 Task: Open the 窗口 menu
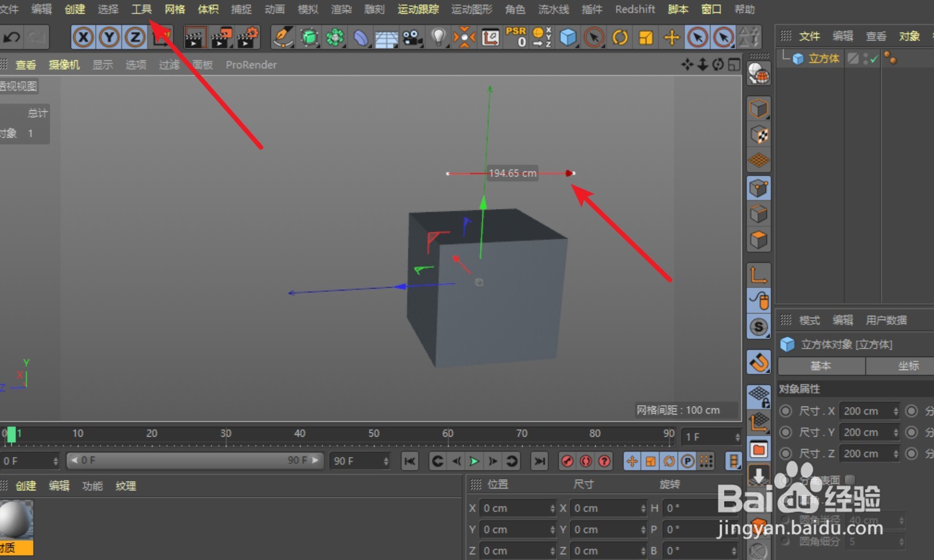pos(711,9)
